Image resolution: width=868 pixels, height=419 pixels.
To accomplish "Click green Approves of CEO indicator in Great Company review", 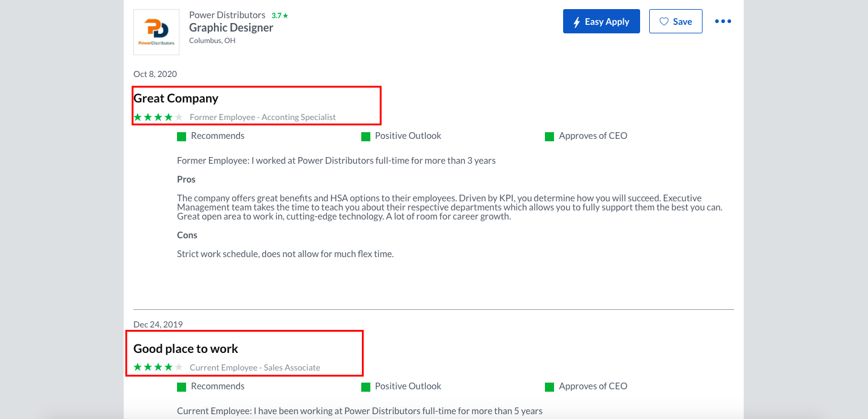I will coord(549,136).
